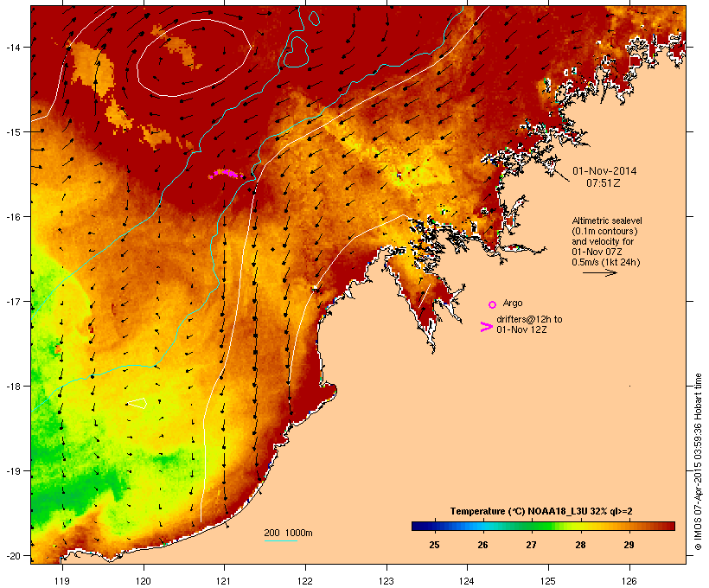709x588 pixels.
Task: Click the 0.5m/s velocity reference arrow
Action: pos(599,272)
